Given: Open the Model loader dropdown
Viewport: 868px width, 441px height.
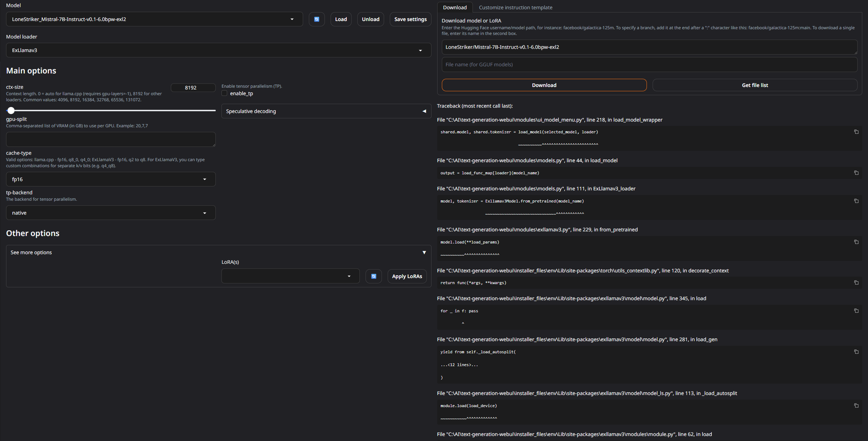Looking at the screenshot, I should click(x=218, y=50).
